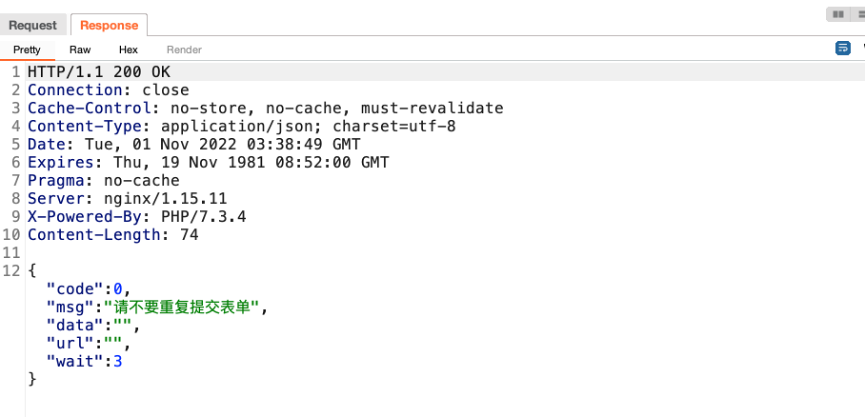This screenshot has width=866, height=418.
Task: Open the Response tab
Action: tap(109, 25)
